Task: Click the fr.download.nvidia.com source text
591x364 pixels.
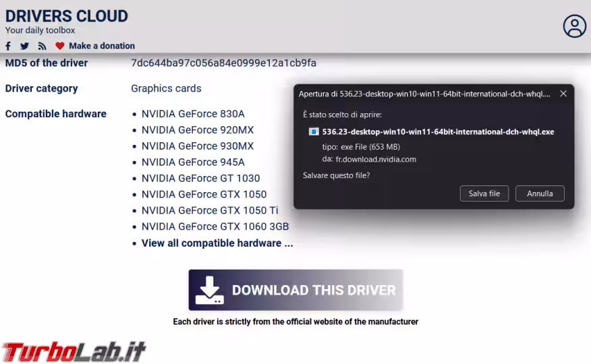Action: (x=376, y=159)
